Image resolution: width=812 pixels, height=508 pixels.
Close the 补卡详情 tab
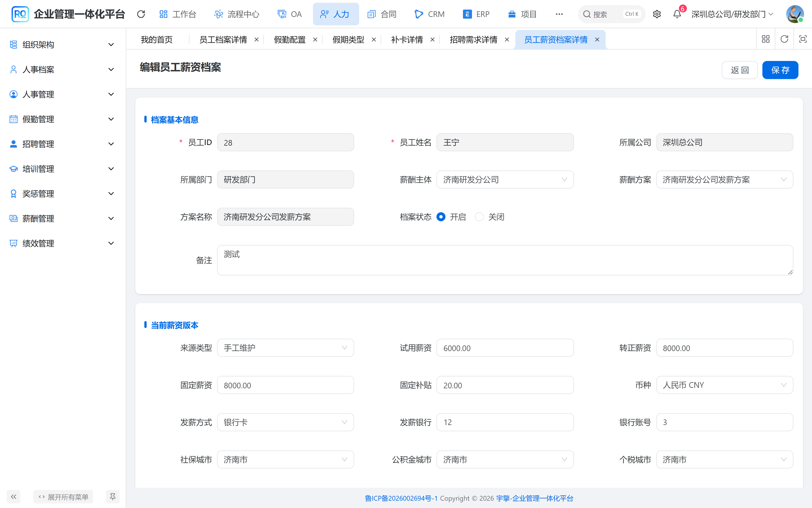click(x=433, y=40)
